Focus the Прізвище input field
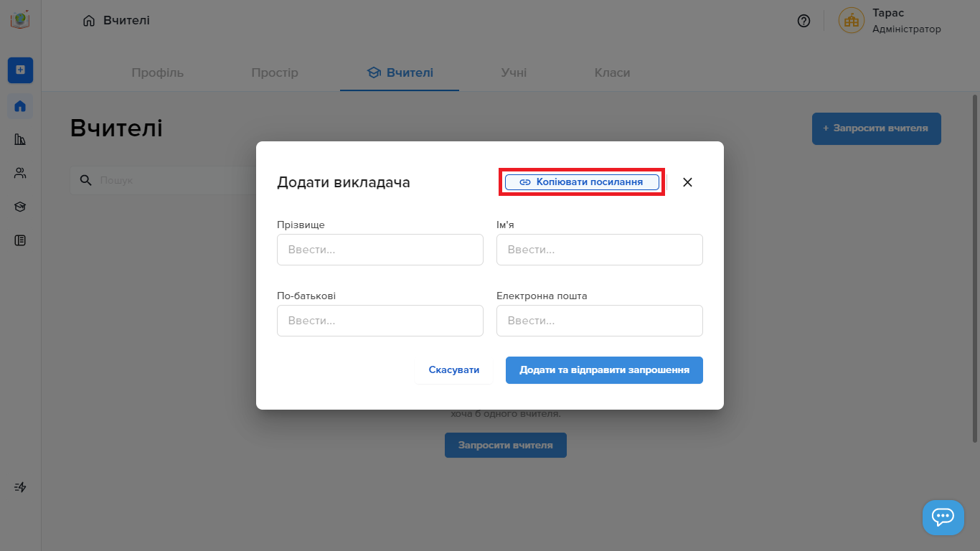The image size is (980, 551). pos(380,250)
